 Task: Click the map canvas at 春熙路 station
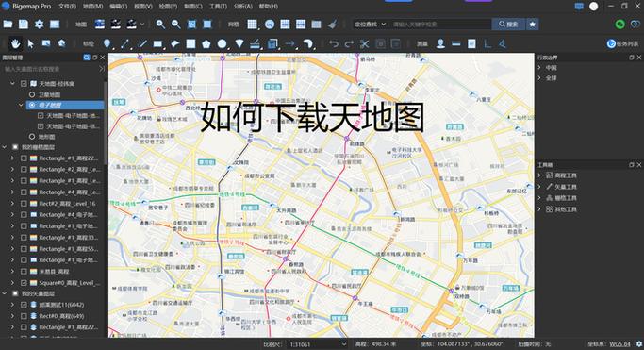coord(286,258)
